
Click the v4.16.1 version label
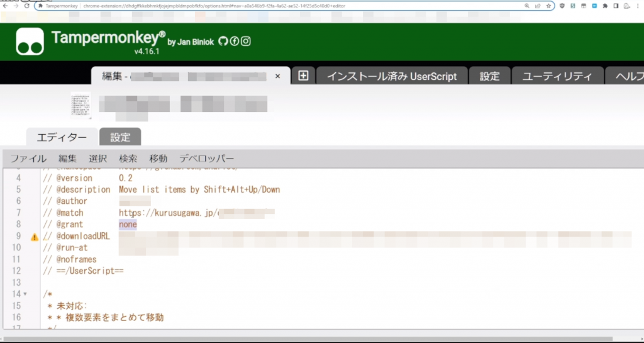[147, 52]
